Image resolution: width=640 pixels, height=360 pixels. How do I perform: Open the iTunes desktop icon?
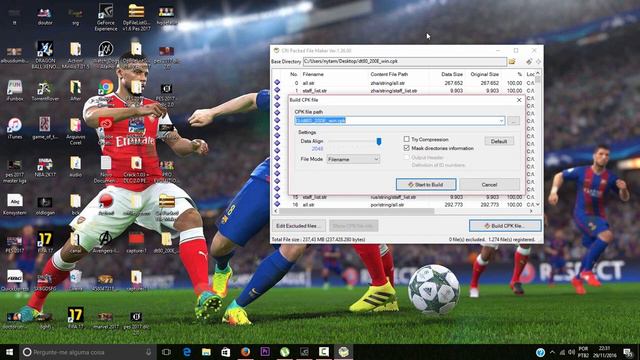coord(15,128)
